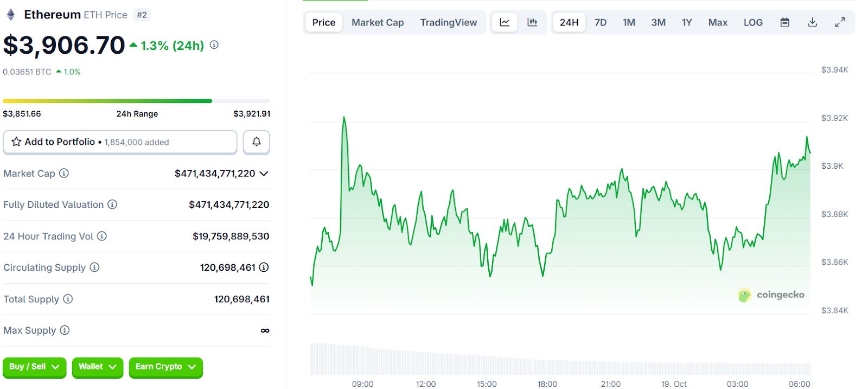Select the 1Y time range

pos(687,22)
